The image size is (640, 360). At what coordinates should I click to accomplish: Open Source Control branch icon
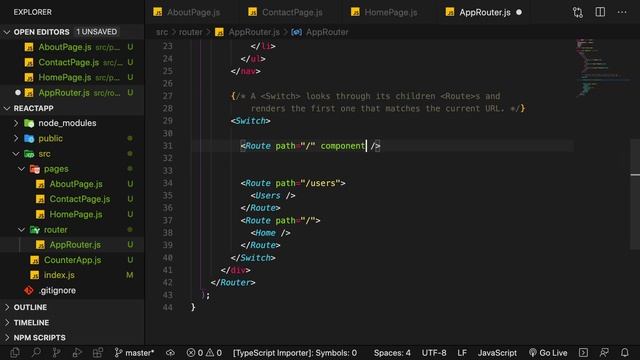[56, 353]
